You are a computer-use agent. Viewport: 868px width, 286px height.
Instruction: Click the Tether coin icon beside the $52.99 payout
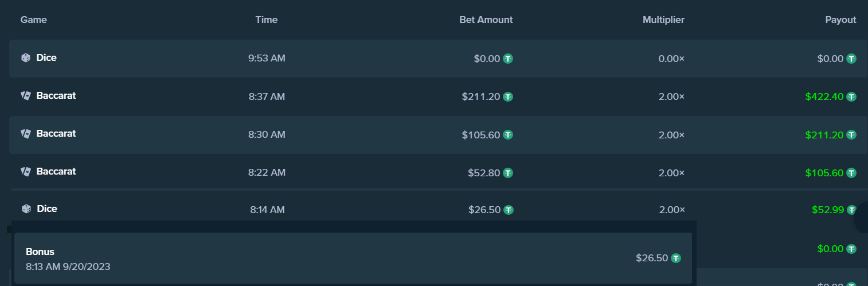pos(851,210)
